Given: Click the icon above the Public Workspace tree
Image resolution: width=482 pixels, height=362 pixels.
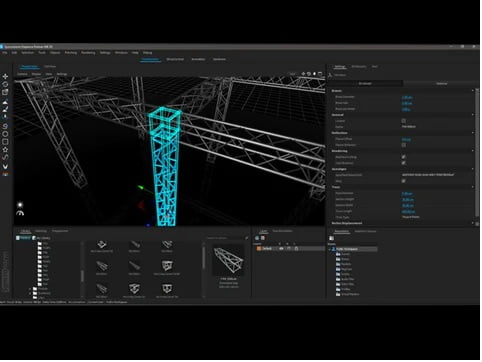Looking at the screenshot, I should pyautogui.click(x=332, y=239).
